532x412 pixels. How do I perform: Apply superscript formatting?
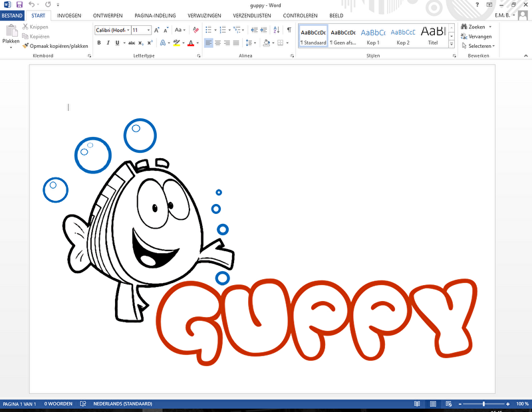(150, 43)
